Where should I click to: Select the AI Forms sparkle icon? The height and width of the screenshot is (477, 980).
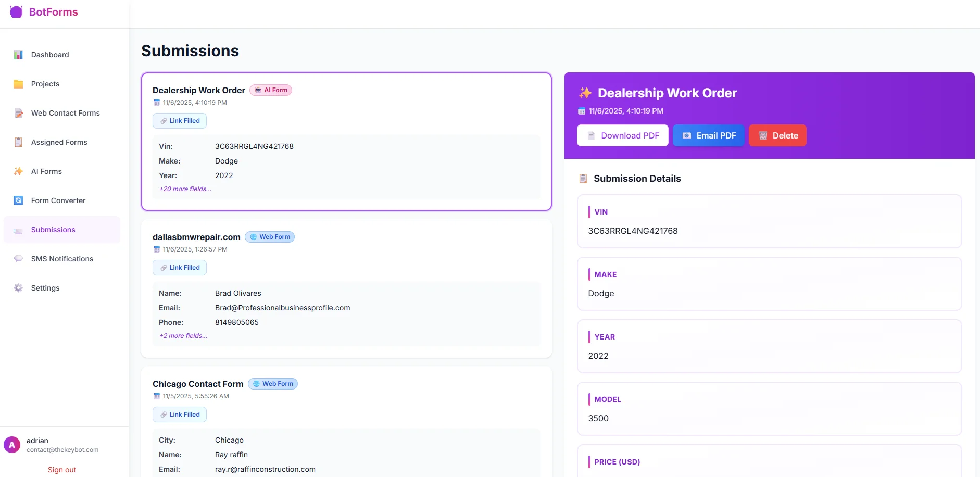tap(18, 171)
